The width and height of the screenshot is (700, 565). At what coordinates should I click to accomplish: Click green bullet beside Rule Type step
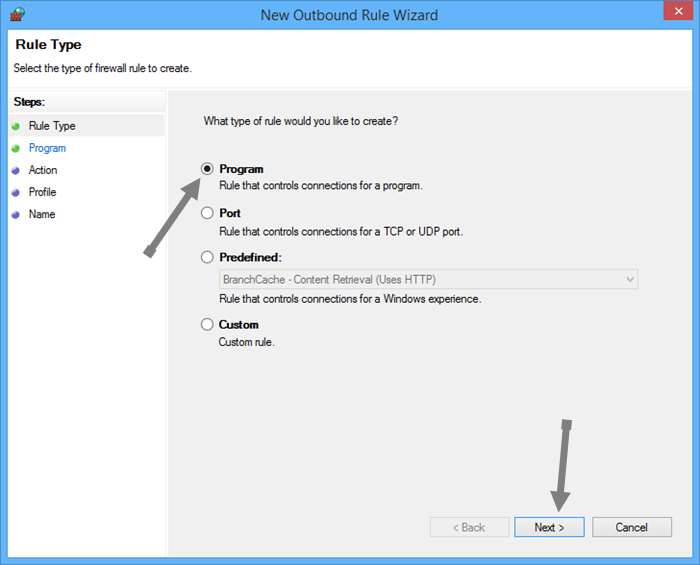click(x=16, y=126)
